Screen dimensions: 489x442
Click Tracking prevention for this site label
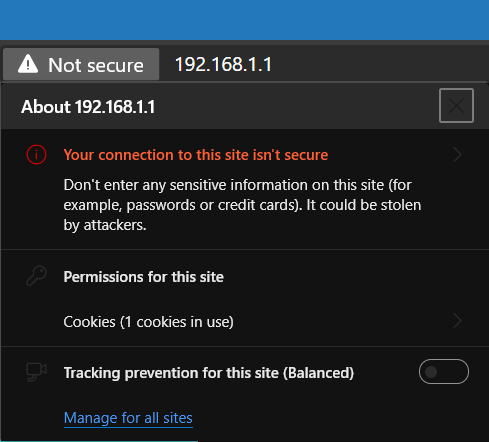209,373
